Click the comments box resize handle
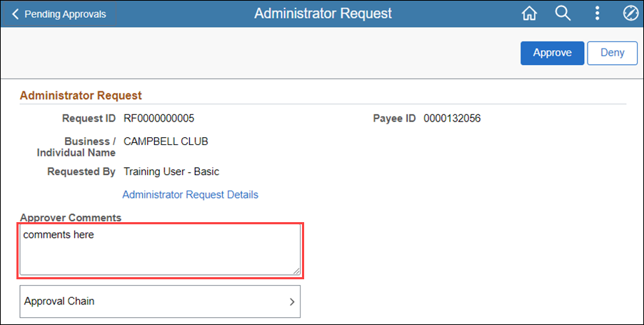Viewport: 644px width, 325px height. pos(296,271)
